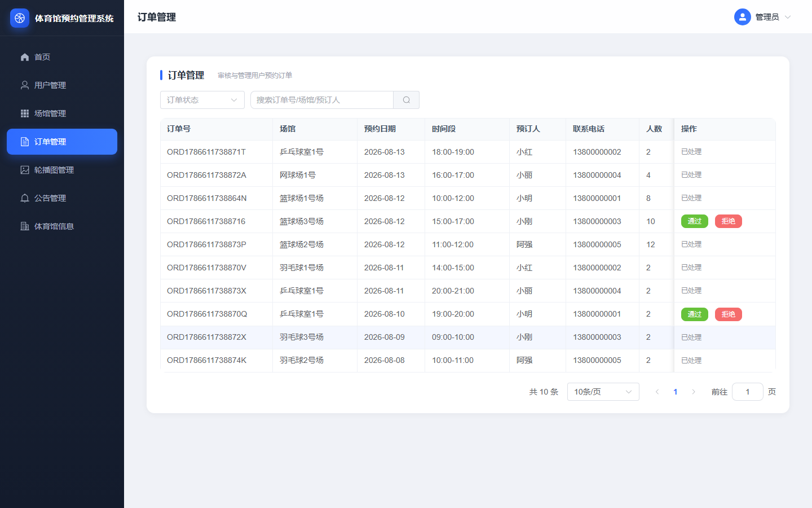This screenshot has height=508, width=812.
Task: Click the basketball logo icon in sidebar
Action: (x=20, y=18)
